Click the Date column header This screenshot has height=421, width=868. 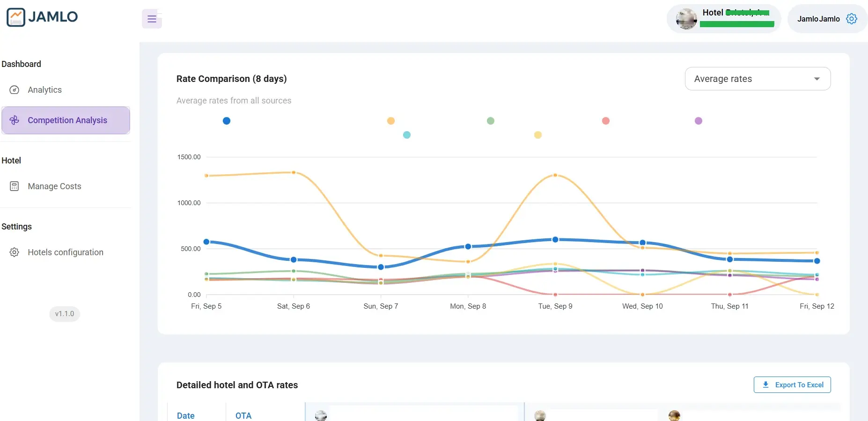186,415
